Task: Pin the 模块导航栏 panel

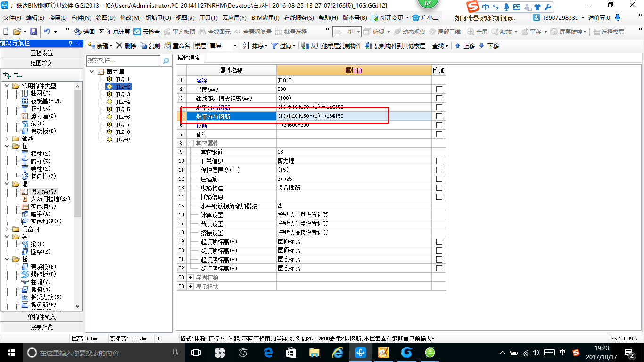Action: coord(70,43)
